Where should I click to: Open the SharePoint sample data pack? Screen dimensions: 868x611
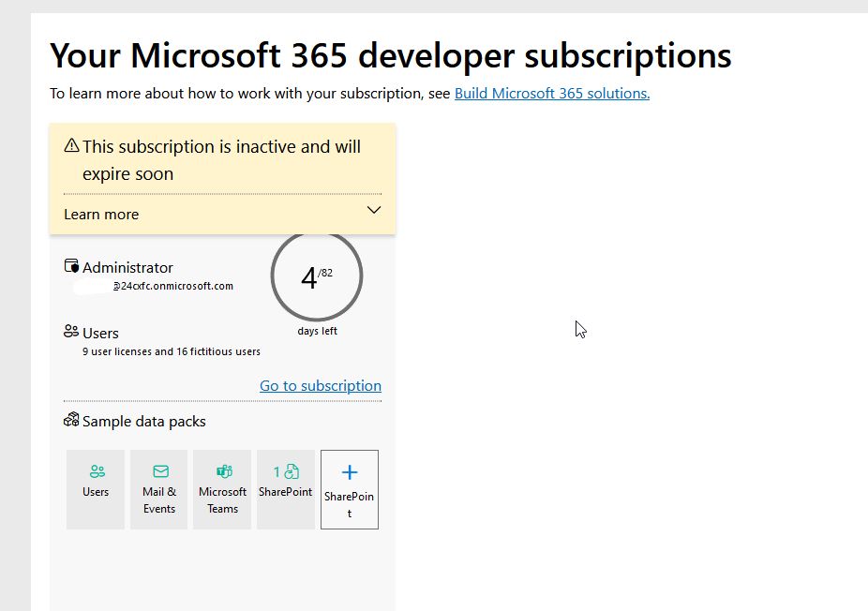(x=286, y=488)
